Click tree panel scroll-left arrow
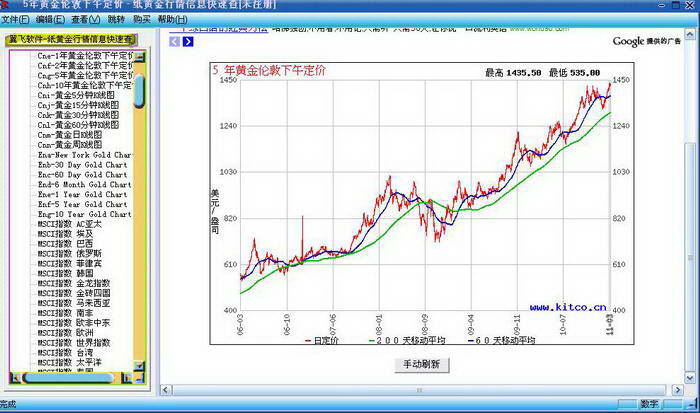This screenshot has height=413, width=700. 15,378
